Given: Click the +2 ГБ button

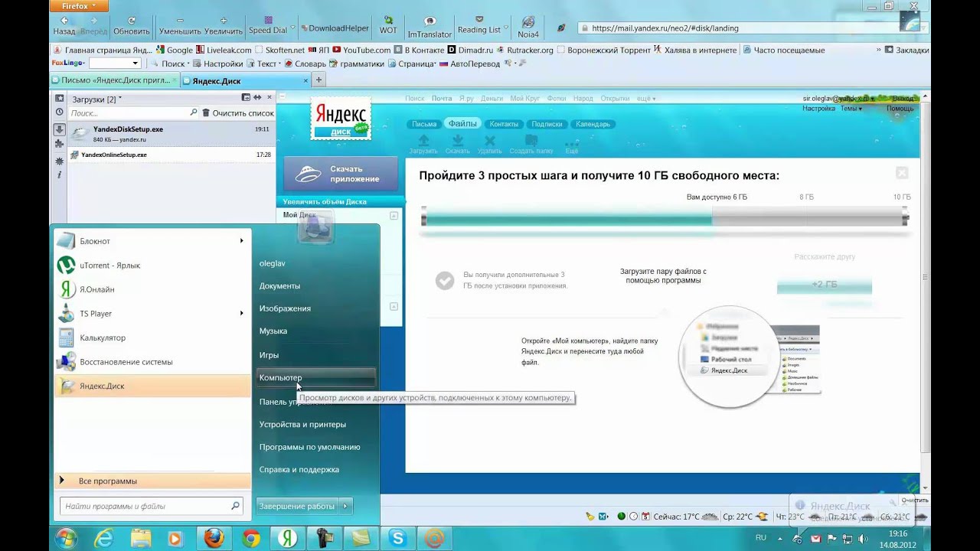Looking at the screenshot, I should click(825, 285).
